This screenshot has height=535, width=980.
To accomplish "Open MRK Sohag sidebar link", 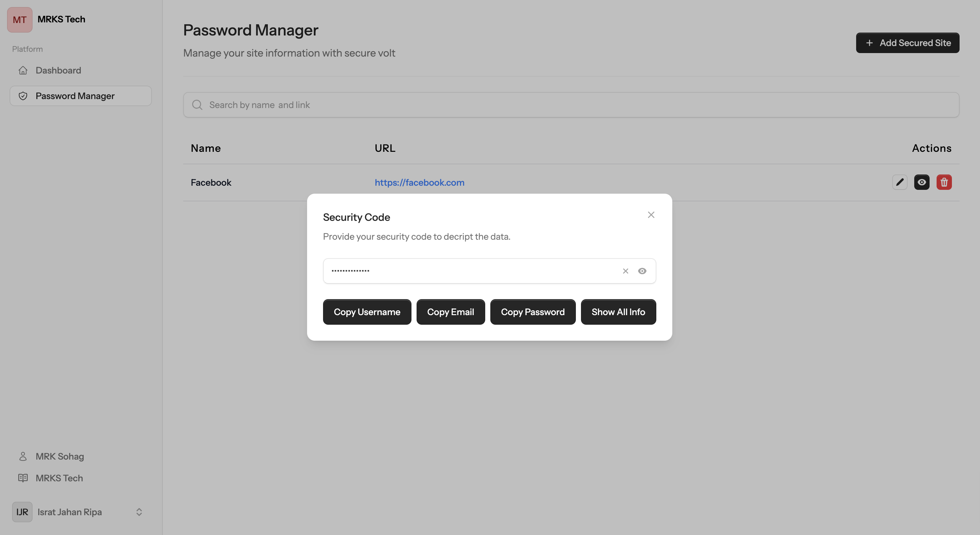I will (x=59, y=456).
